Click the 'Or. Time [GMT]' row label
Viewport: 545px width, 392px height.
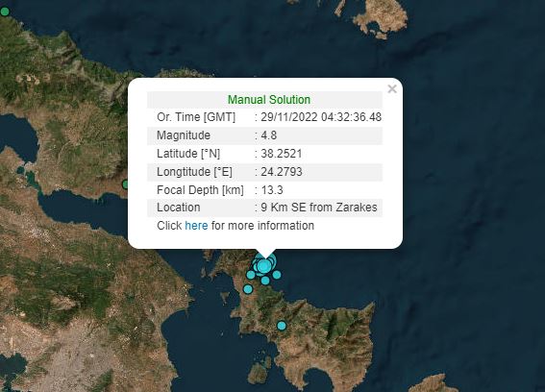click(x=196, y=117)
